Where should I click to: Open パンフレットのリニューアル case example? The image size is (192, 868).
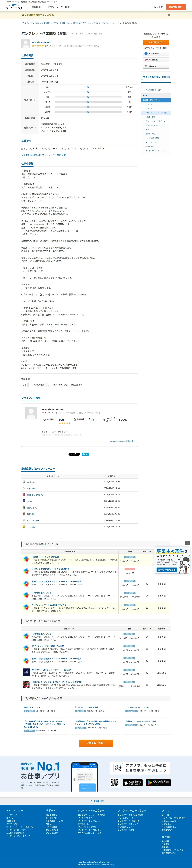point(137,707)
